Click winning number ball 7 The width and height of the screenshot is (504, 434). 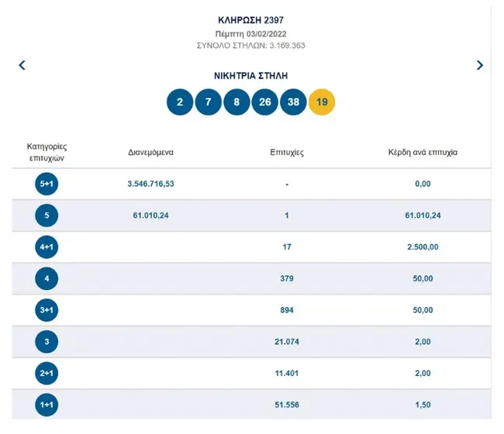coord(209,102)
